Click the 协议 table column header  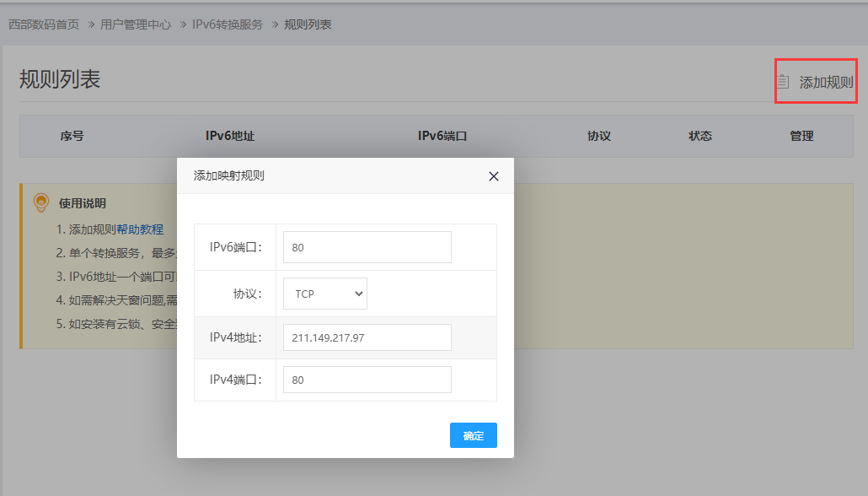599,136
